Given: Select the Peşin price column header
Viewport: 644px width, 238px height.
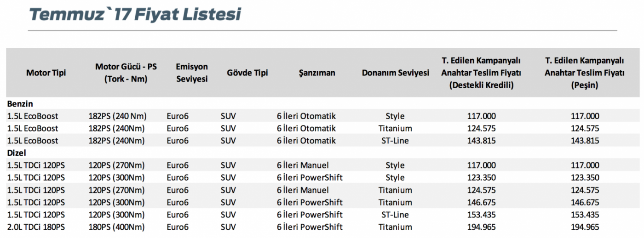Looking at the screenshot, I should [585, 73].
